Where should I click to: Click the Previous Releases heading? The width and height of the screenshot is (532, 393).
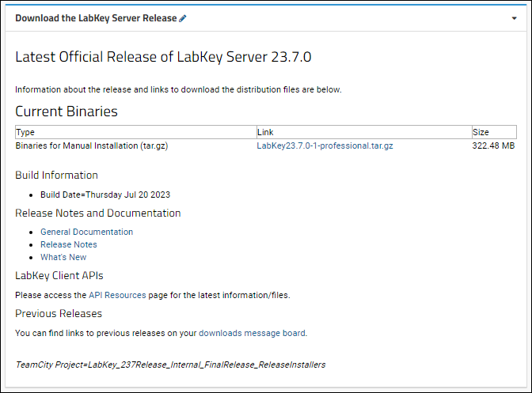59,314
